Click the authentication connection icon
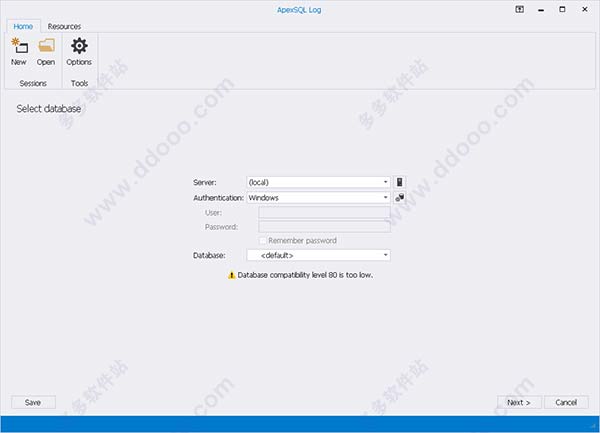 point(399,197)
